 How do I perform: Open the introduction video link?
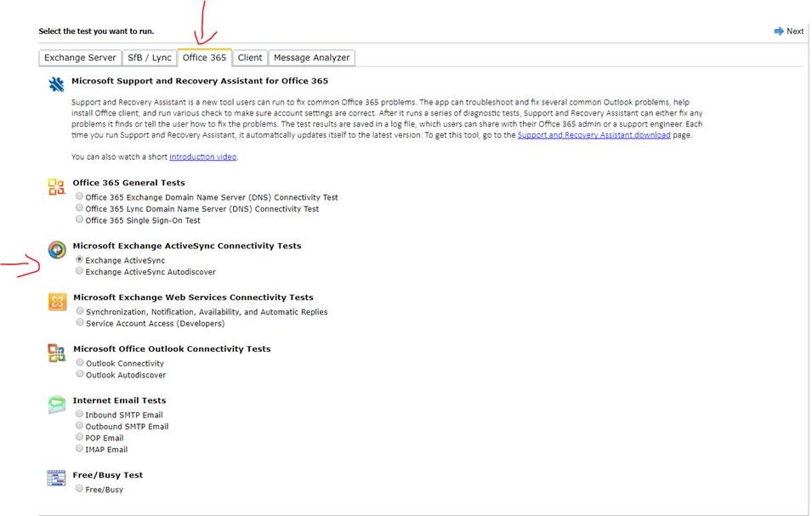[203, 156]
